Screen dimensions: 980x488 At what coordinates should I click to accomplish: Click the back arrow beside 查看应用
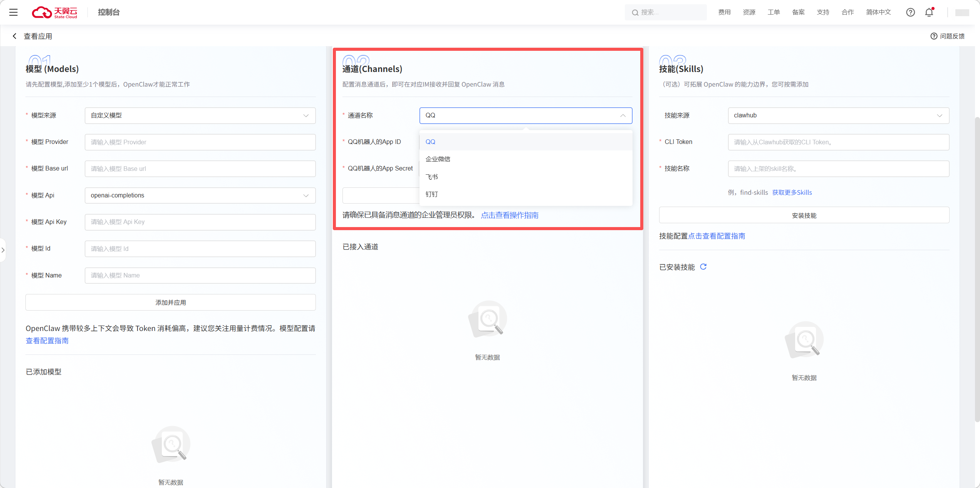[15, 36]
